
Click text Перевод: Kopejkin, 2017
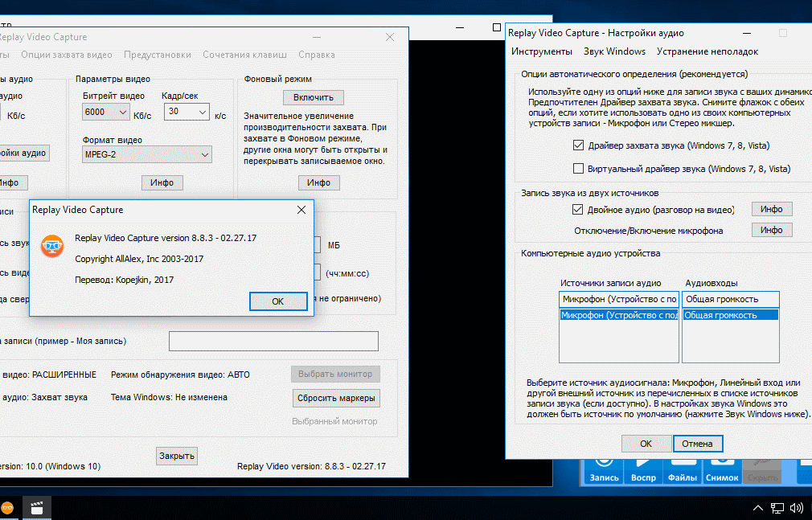pyautogui.click(x=125, y=280)
